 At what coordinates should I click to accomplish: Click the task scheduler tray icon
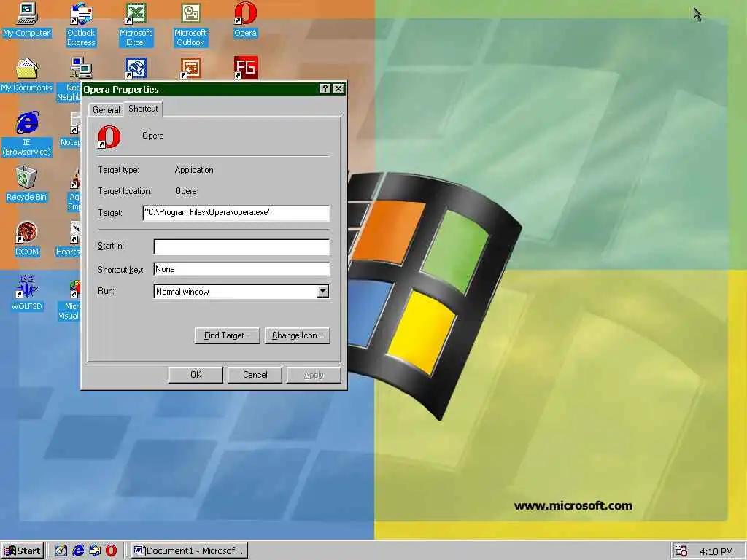[x=681, y=551]
